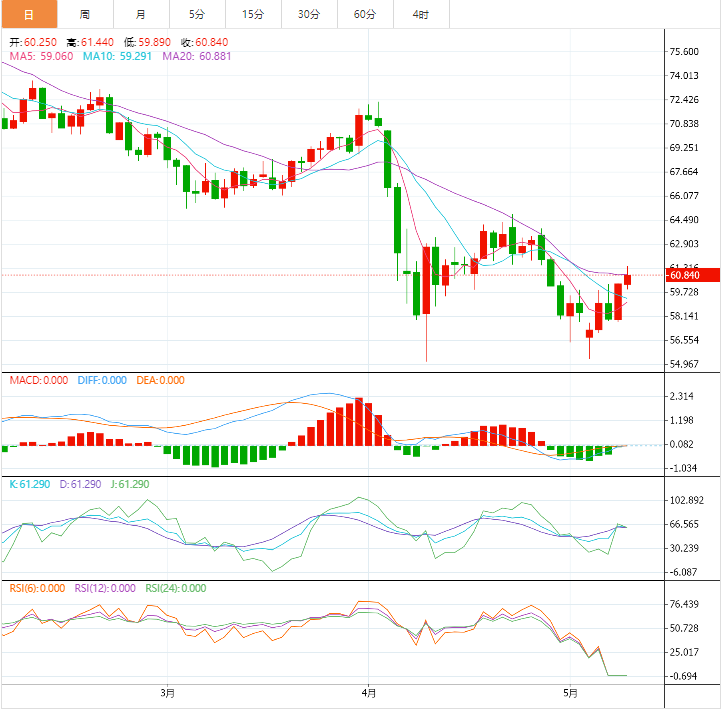Viewport: 723px width, 710px height.
Task: Switch to the 4时 timeframe tab
Action: pyautogui.click(x=421, y=14)
